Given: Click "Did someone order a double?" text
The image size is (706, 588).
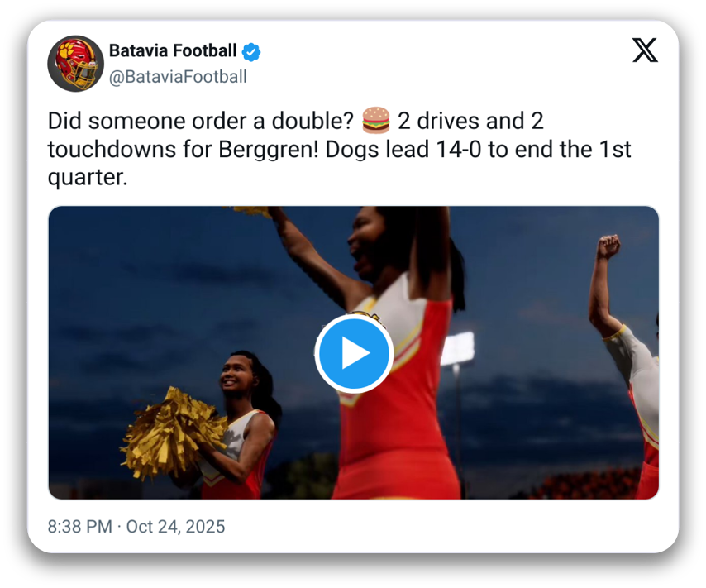Looking at the screenshot, I should (202, 122).
